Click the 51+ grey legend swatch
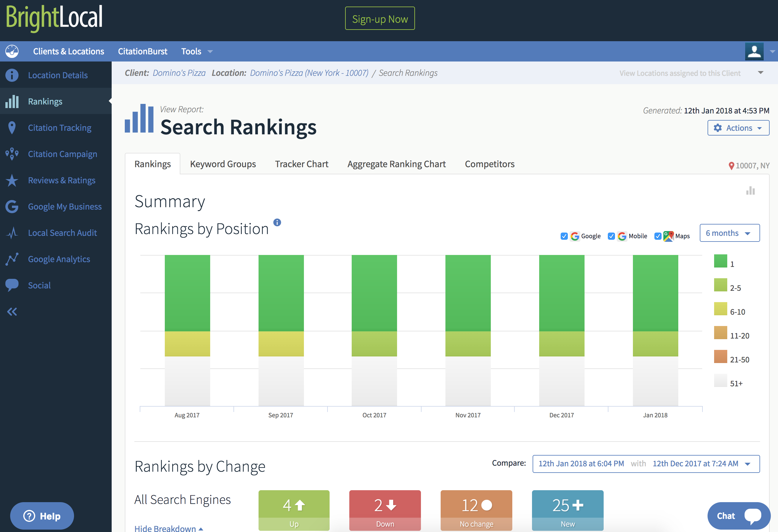778x532 pixels. [x=720, y=380]
